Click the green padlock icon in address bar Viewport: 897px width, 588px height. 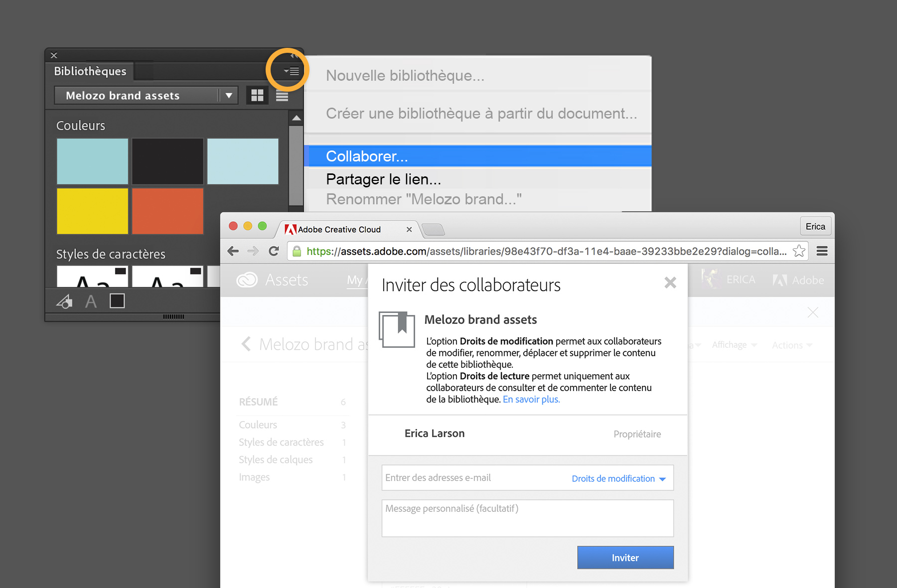coord(297,251)
